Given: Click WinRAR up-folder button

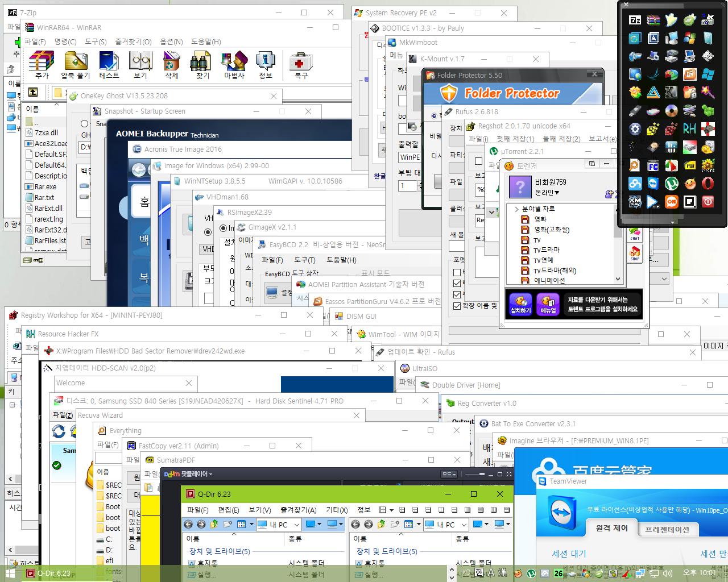Looking at the screenshot, I should tap(34, 92).
